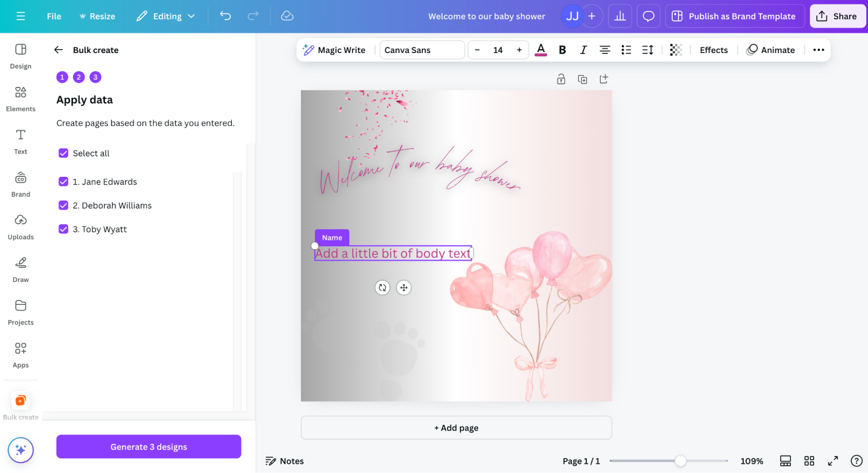Open Magic Write

pos(334,50)
